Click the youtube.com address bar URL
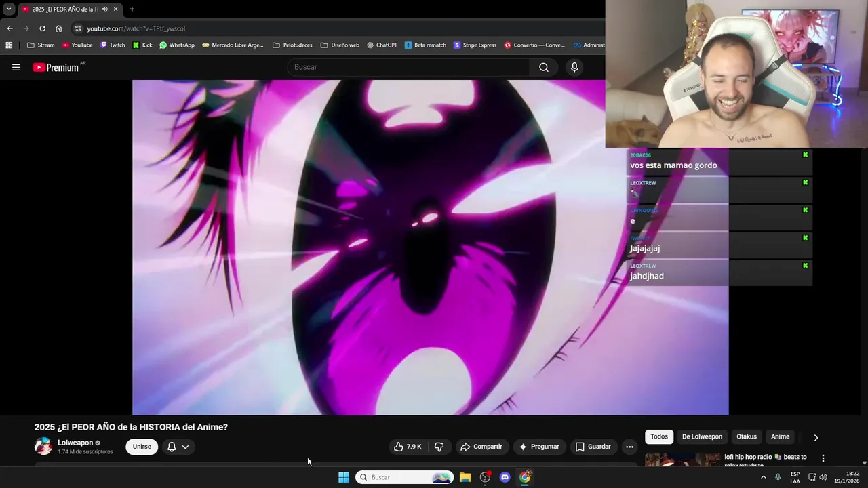Image resolution: width=868 pixels, height=488 pixels. pos(136,28)
